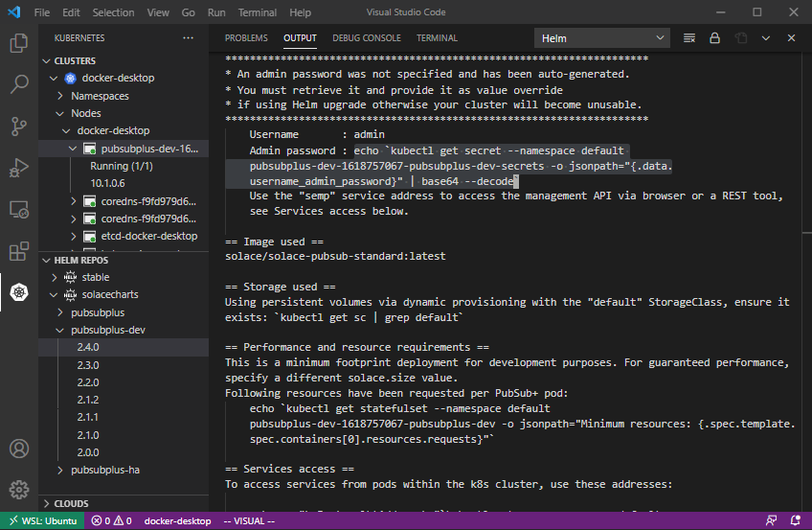
Task: Click the errors and warnings status item
Action: (x=112, y=520)
